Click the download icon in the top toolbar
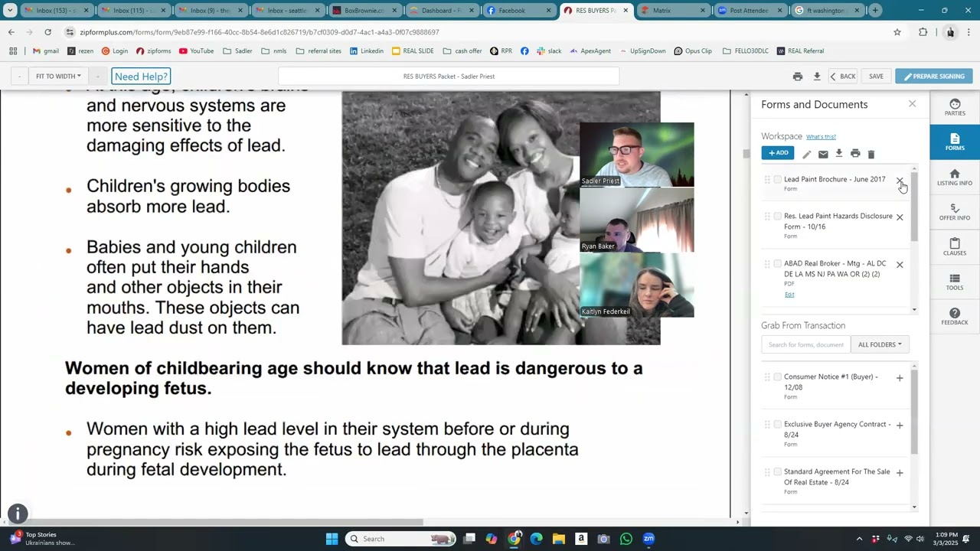This screenshot has width=980, height=551. pos(817,77)
